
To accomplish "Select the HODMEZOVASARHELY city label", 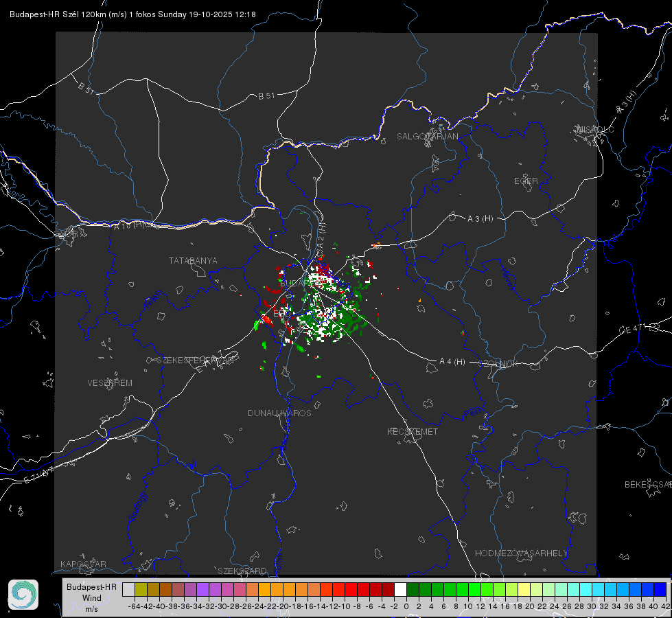I will [x=521, y=553].
